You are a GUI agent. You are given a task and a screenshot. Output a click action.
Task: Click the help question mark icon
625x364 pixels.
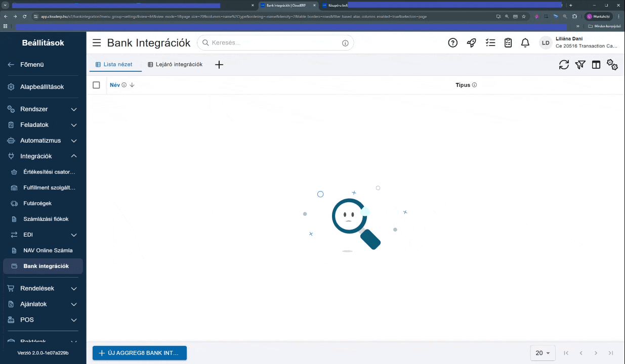click(x=452, y=42)
